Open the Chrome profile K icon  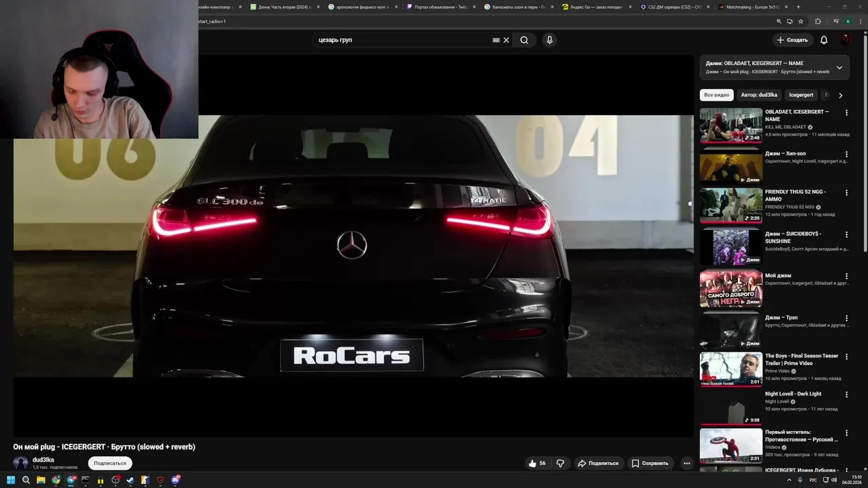[848, 21]
